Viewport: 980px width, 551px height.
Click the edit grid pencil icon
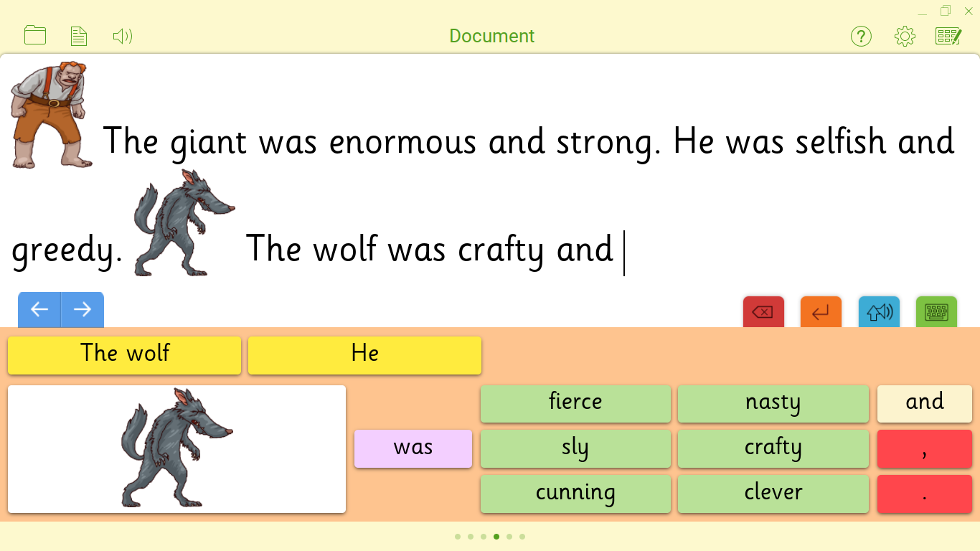948,36
